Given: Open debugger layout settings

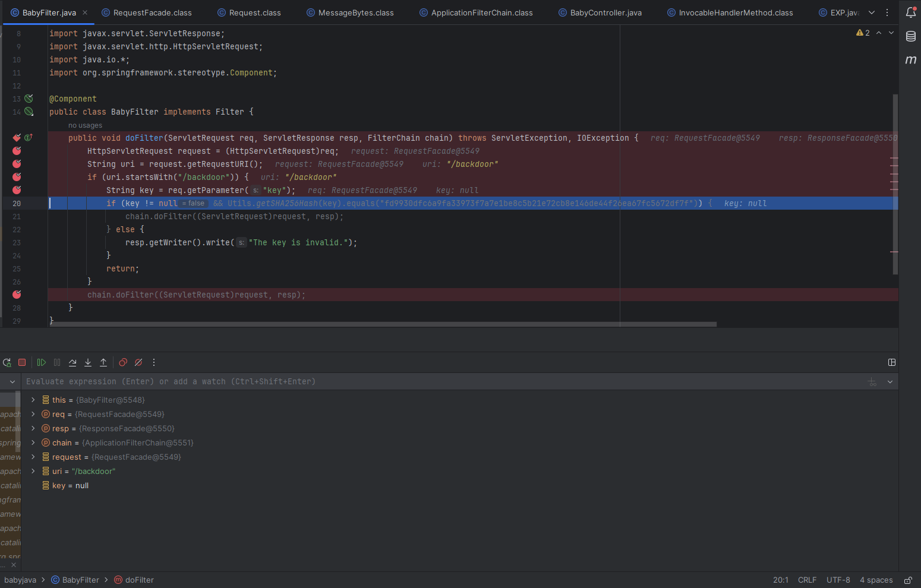Looking at the screenshot, I should [892, 362].
